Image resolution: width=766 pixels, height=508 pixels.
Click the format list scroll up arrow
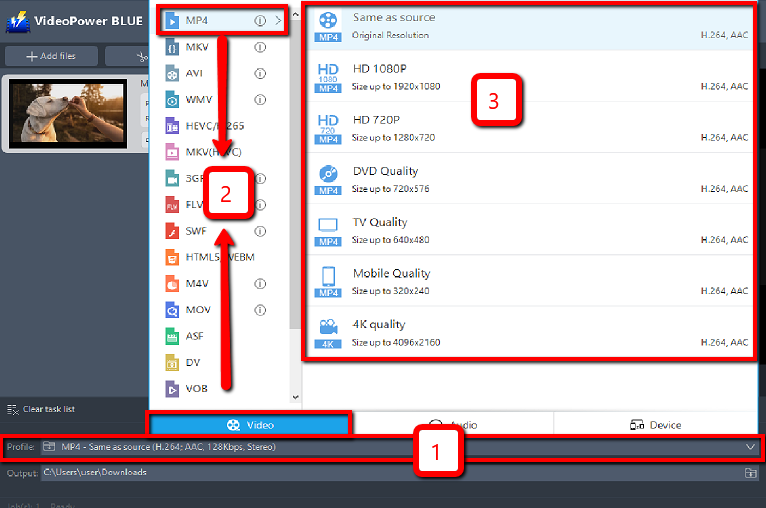(295, 15)
